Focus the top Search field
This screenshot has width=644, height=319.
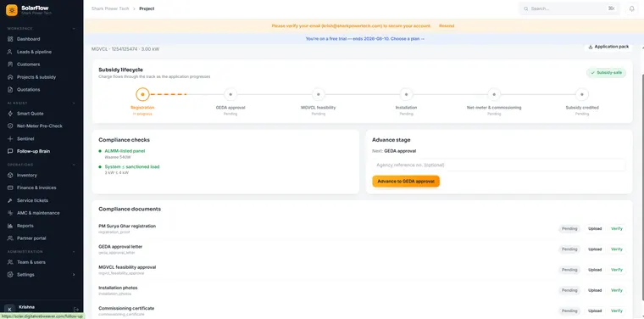pos(569,8)
